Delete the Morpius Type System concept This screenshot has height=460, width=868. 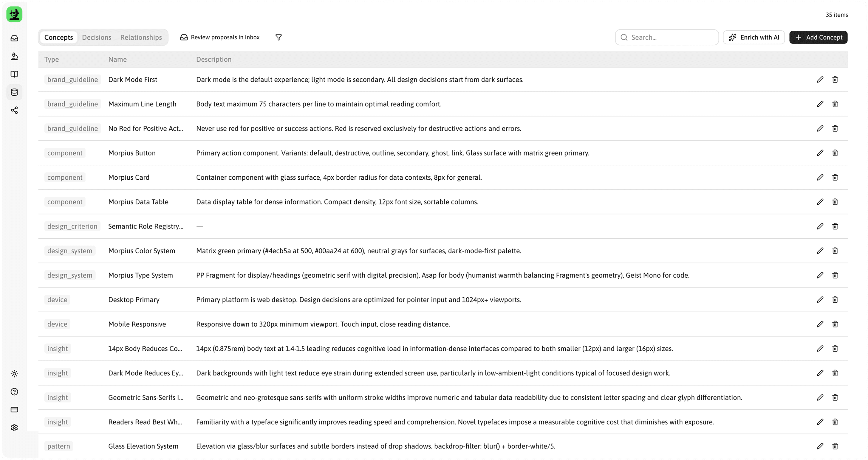point(835,275)
